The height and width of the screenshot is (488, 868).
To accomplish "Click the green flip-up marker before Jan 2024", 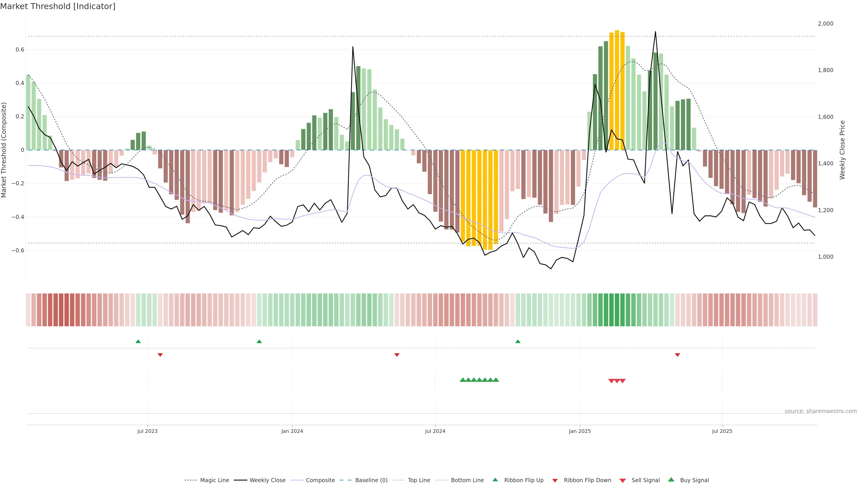I will [x=259, y=342].
